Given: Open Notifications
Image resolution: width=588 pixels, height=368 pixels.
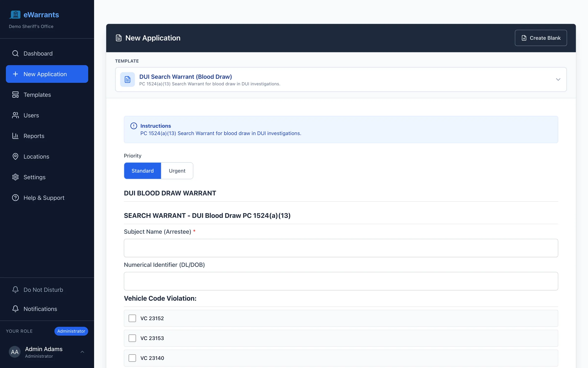Looking at the screenshot, I should [47, 309].
